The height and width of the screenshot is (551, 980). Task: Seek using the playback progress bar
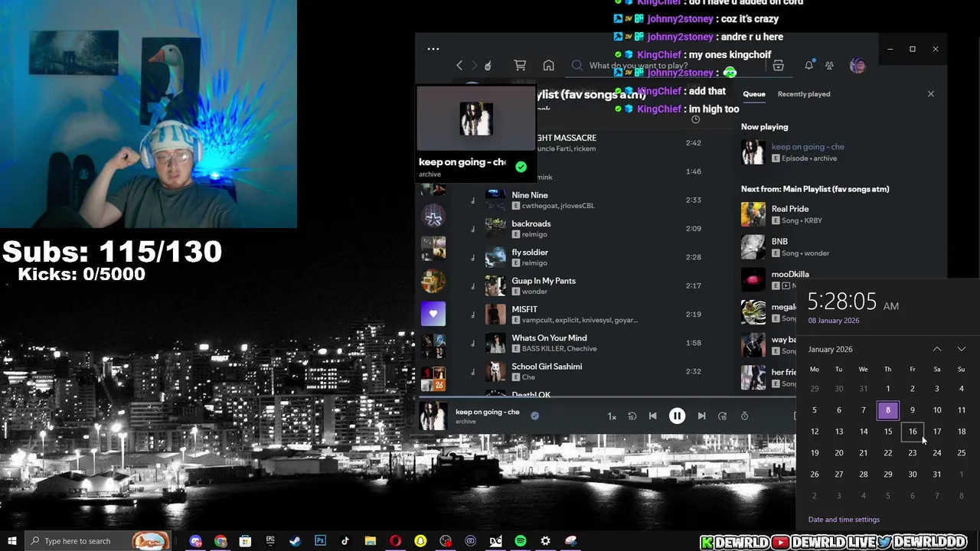606,399
